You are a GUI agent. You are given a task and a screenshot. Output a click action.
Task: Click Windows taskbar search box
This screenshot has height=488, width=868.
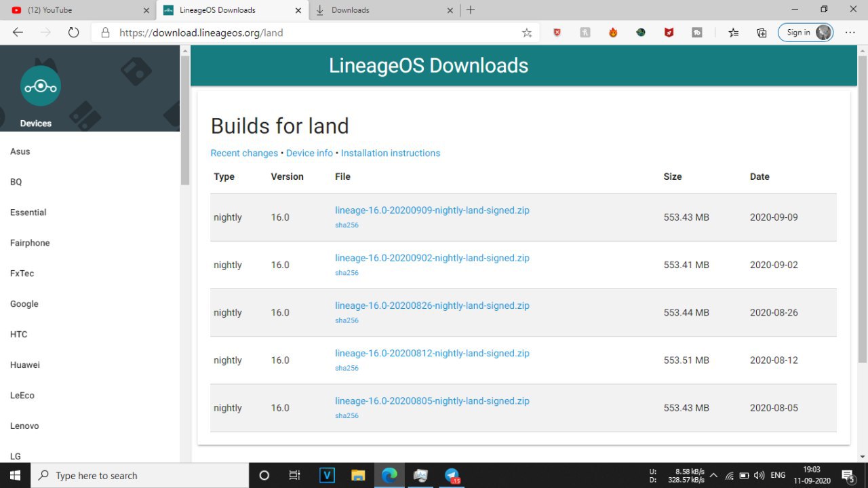140,475
